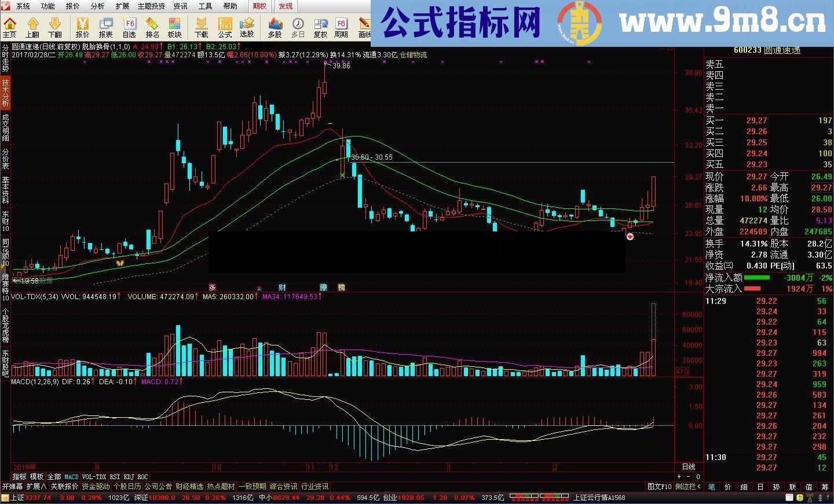Open the 多股 multi-stock chart icon
The height and width of the screenshot is (504, 834).
click(x=275, y=27)
